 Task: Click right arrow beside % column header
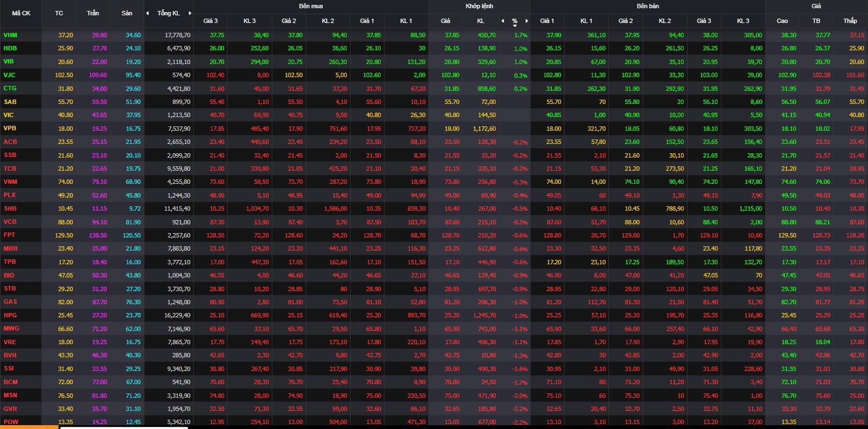coord(527,21)
